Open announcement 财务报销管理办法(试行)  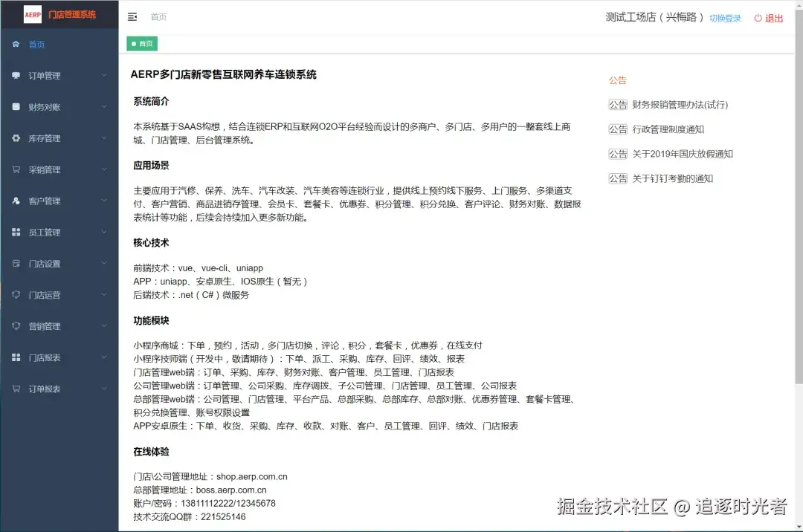tap(680, 105)
